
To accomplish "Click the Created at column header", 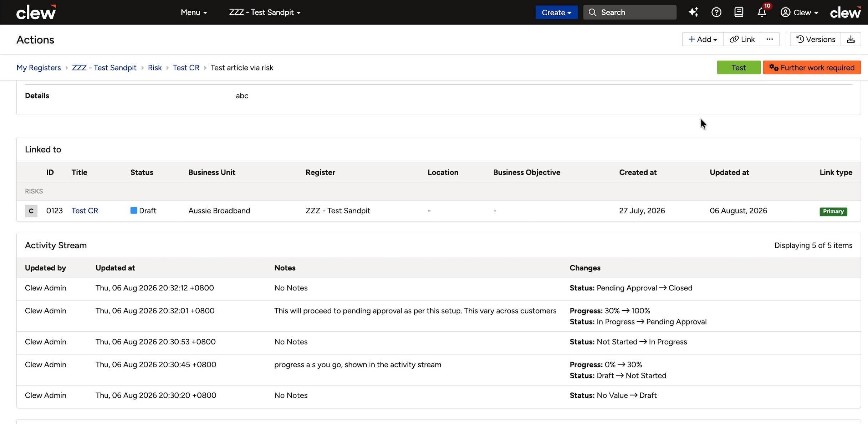I will pos(638,172).
